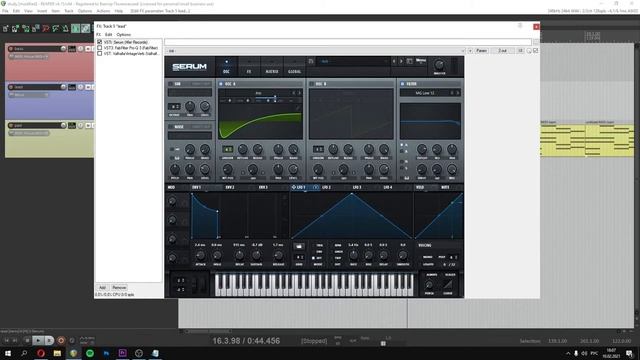The width and height of the screenshot is (640, 360).
Task: Open Spotify from the Windows taskbar
Action: 90,353
